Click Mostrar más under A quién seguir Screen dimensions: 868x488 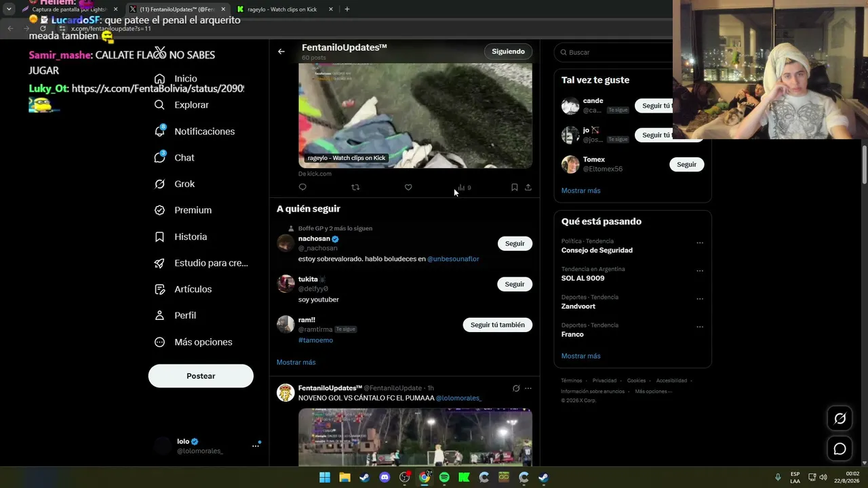[296, 363]
